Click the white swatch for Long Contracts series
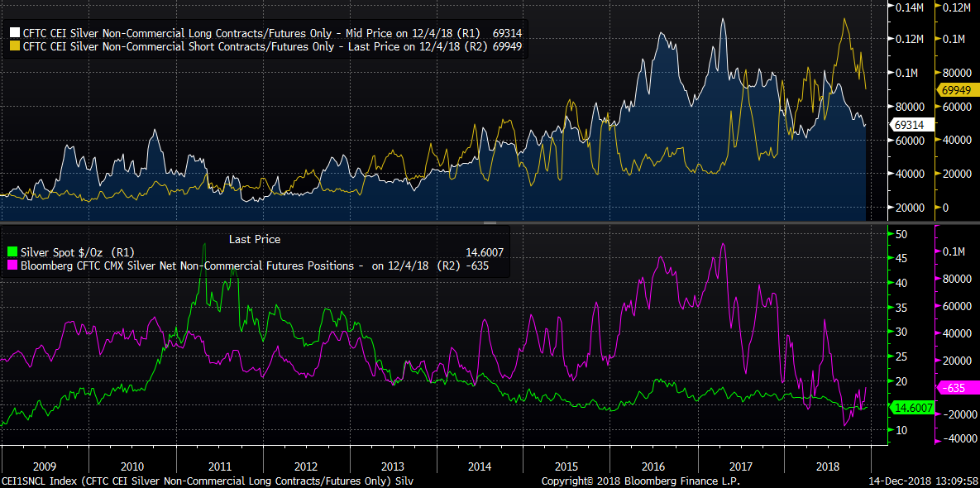Screen dimensions: 980x488 [x=13, y=33]
